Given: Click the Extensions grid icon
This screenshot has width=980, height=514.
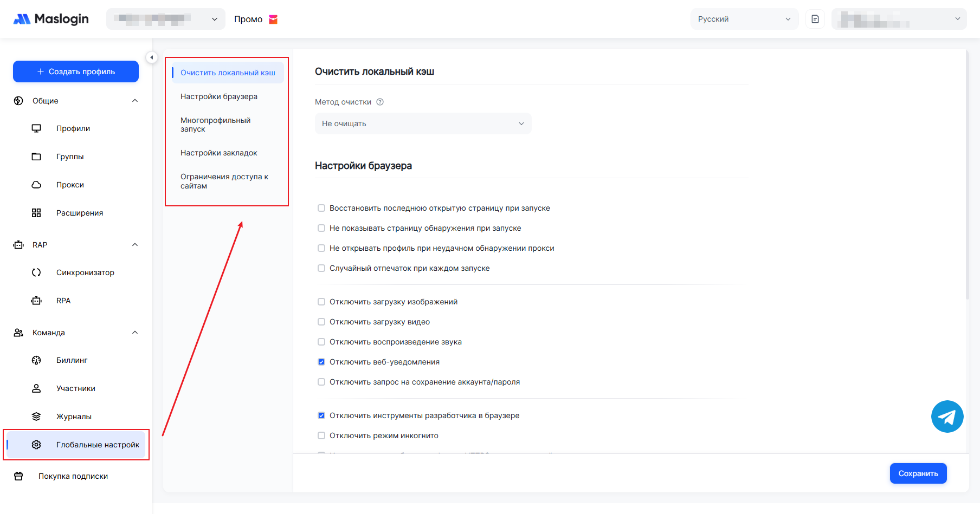Looking at the screenshot, I should (36, 213).
